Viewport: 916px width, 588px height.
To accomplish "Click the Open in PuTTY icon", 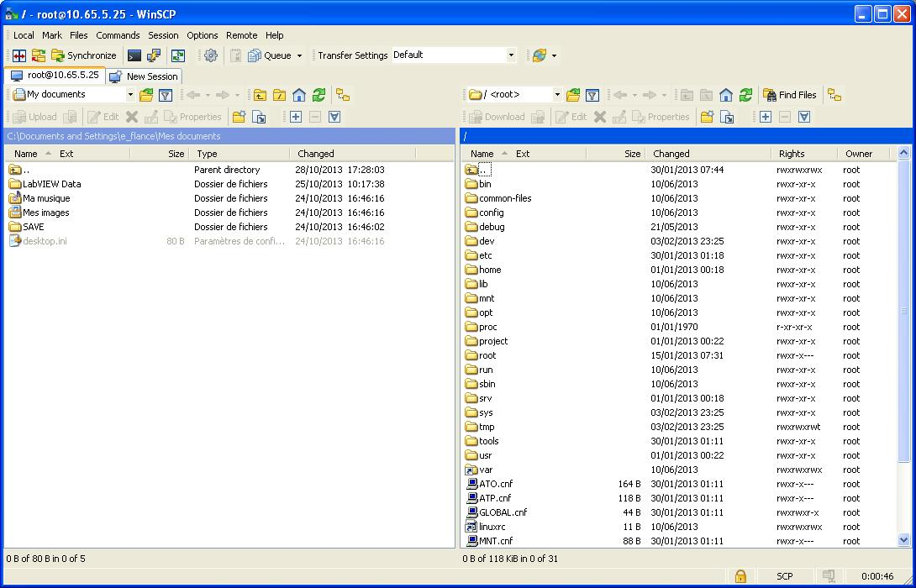I will click(154, 55).
